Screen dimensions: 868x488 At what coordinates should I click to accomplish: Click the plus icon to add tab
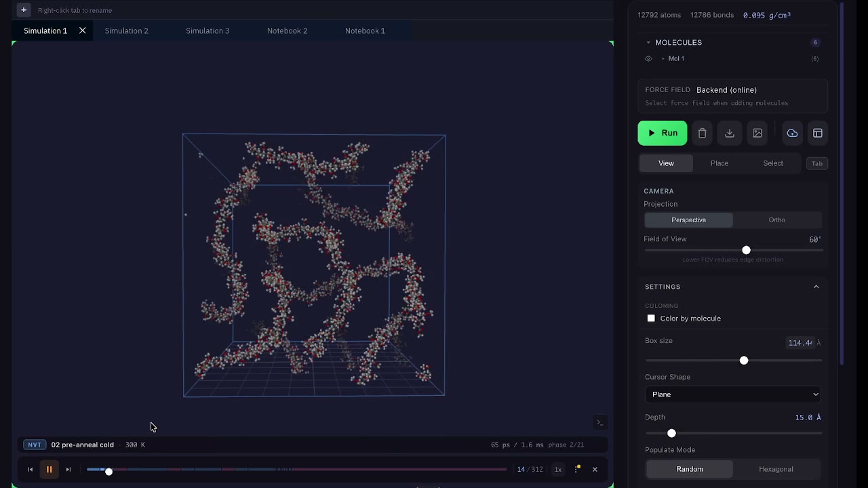coord(24,10)
